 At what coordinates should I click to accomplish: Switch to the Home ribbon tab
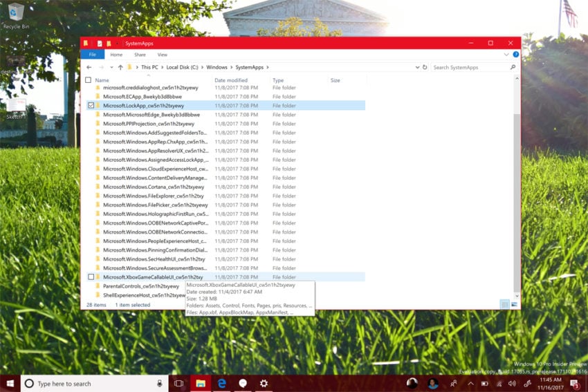[x=116, y=55]
